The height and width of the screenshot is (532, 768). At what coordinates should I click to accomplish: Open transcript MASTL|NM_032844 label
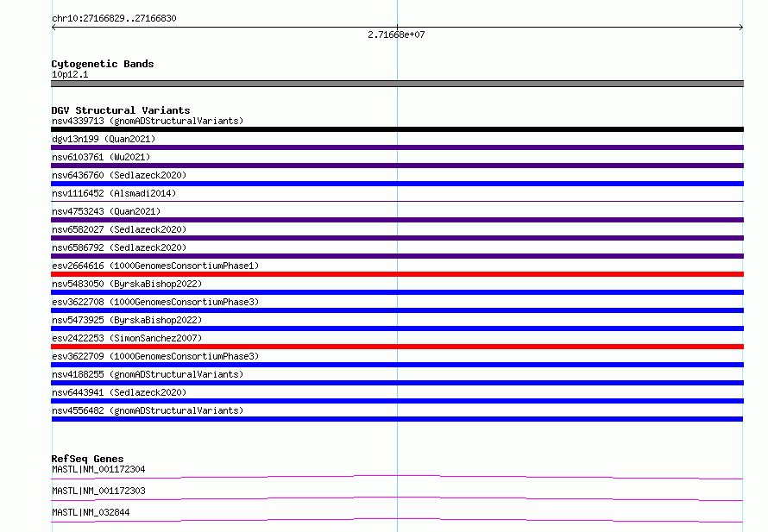pyautogui.click(x=91, y=512)
